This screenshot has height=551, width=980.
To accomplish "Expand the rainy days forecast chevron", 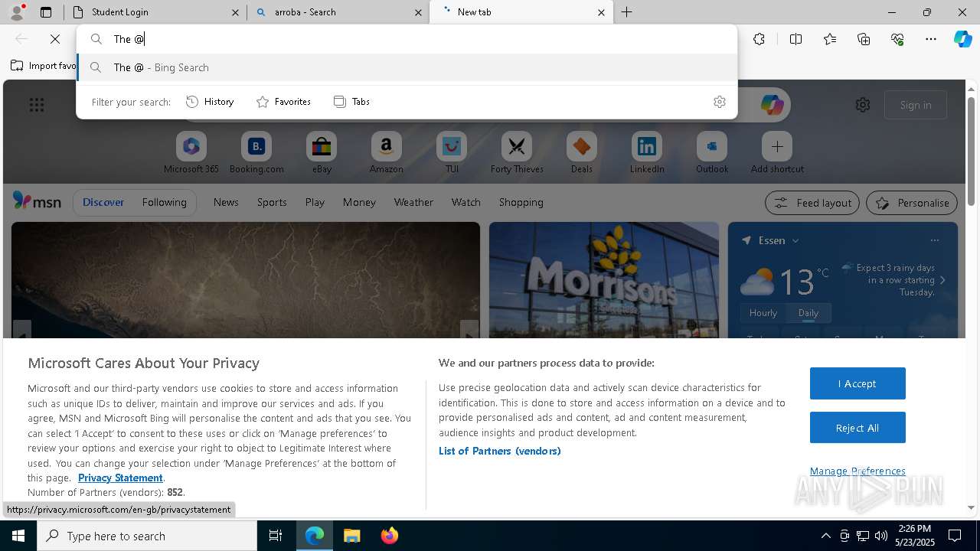I will tap(942, 280).
